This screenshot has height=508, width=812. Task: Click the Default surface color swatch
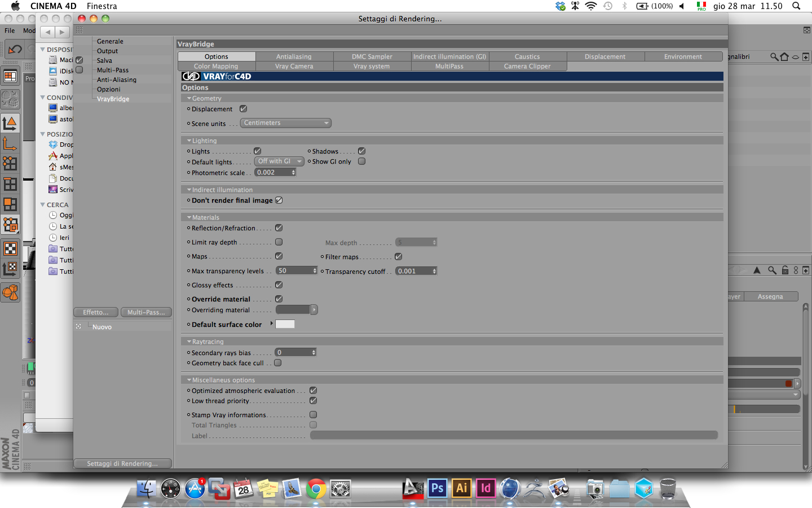click(285, 324)
